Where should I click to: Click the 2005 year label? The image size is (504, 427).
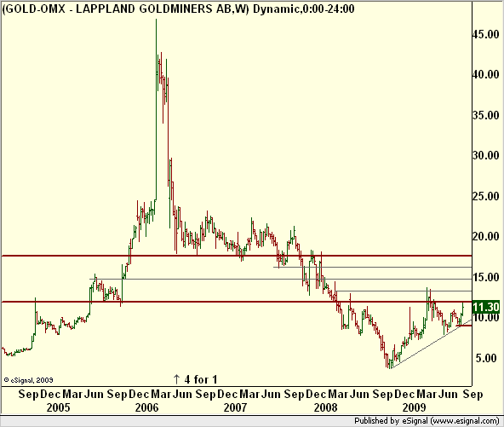(x=59, y=407)
